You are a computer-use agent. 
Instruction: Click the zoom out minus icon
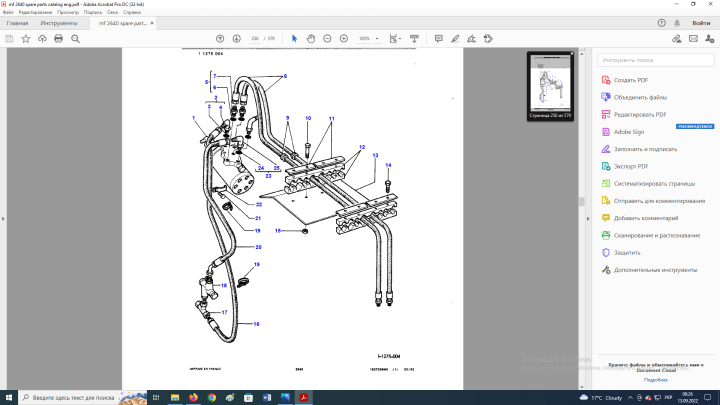point(328,38)
